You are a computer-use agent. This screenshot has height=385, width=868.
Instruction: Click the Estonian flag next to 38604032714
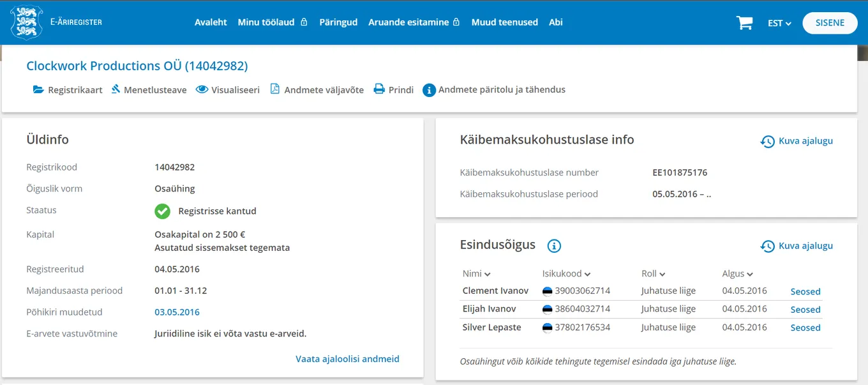pos(547,309)
